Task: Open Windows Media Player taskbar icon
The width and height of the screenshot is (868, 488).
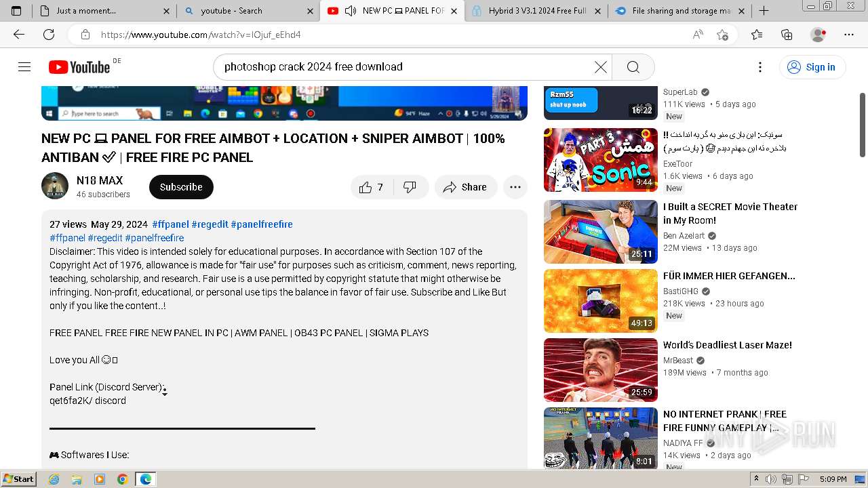Action: click(x=100, y=479)
